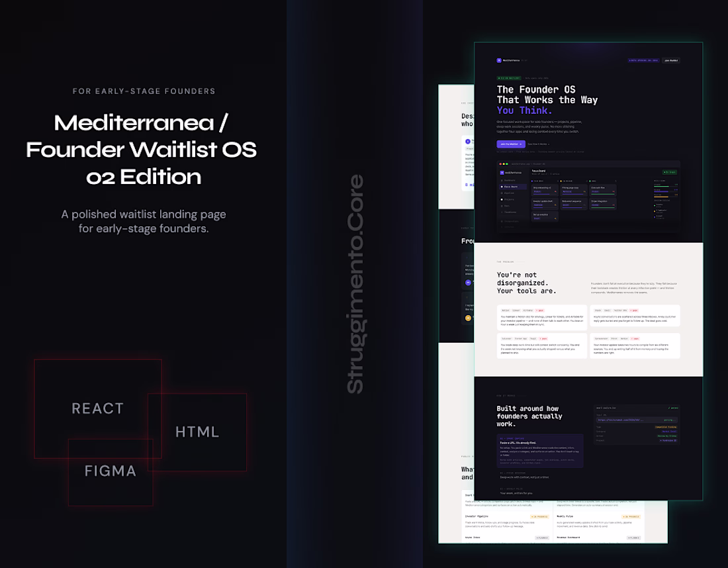Click the green weekly score progress bar
The image size is (728, 568).
pos(666,186)
